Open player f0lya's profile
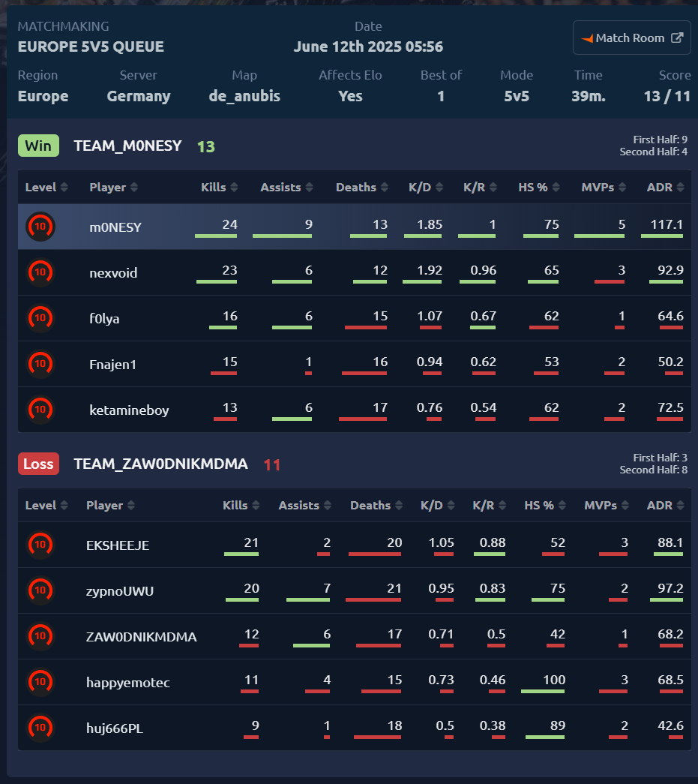698x784 pixels. (104, 319)
